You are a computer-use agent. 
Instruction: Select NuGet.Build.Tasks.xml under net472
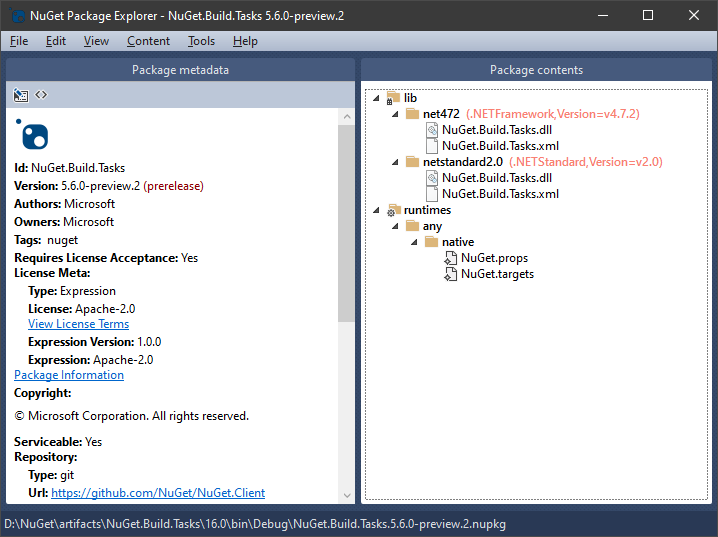(x=500, y=146)
